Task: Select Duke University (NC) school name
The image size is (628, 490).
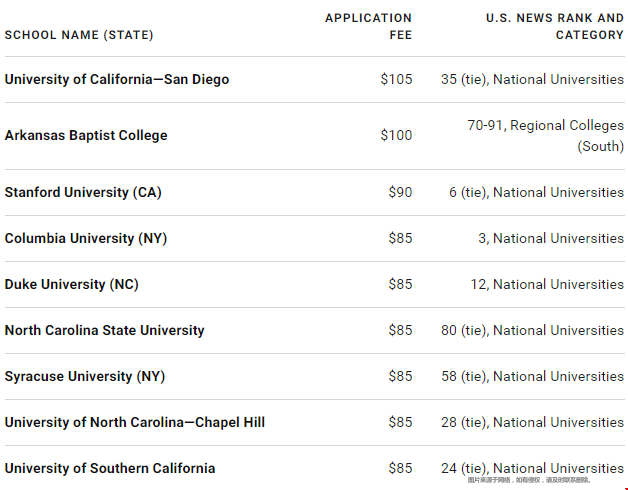Action: (x=72, y=284)
